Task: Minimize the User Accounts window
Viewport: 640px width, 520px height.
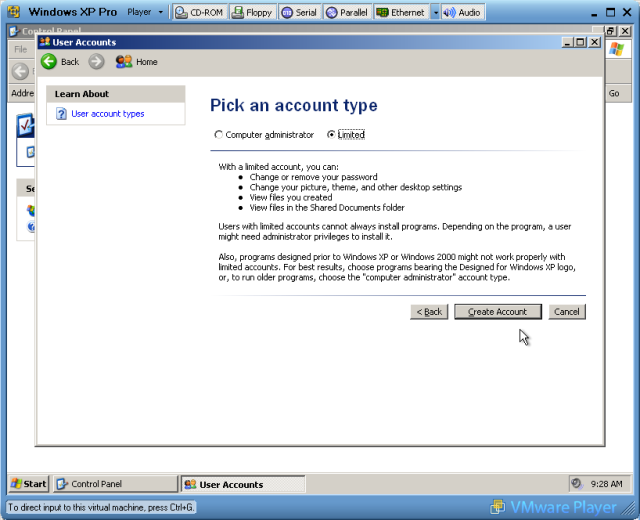Action: (x=567, y=42)
